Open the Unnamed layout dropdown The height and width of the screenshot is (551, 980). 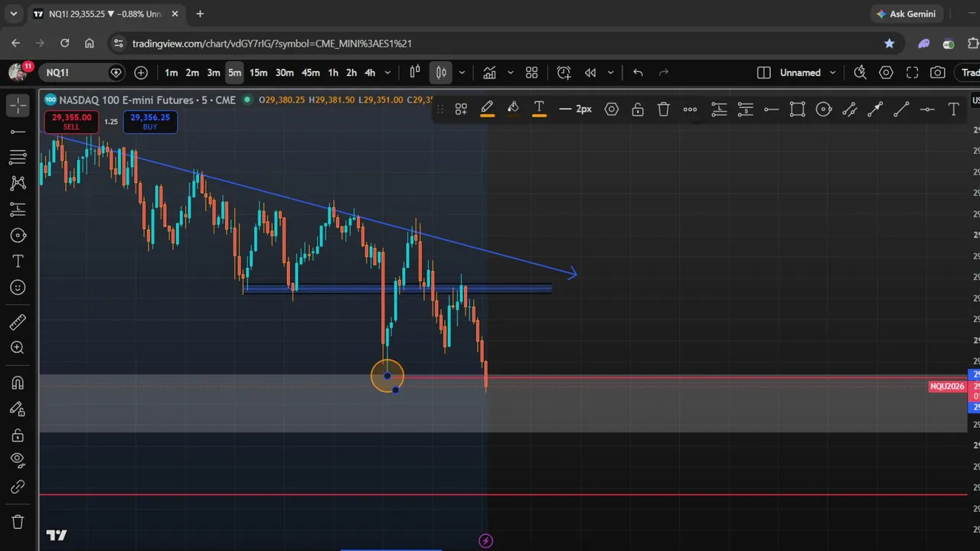coord(808,73)
